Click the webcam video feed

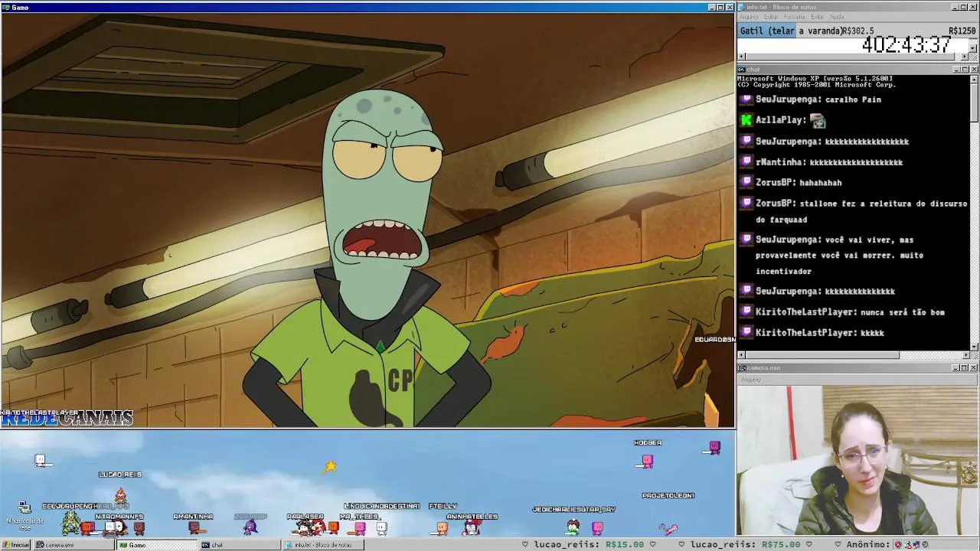(857, 459)
